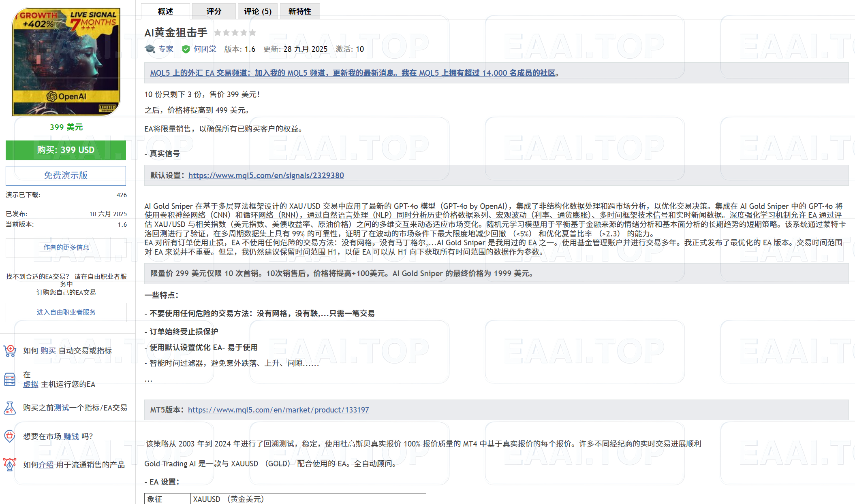The image size is (855, 504).
Task: Open the 评论 (5) tab
Action: coord(257,11)
